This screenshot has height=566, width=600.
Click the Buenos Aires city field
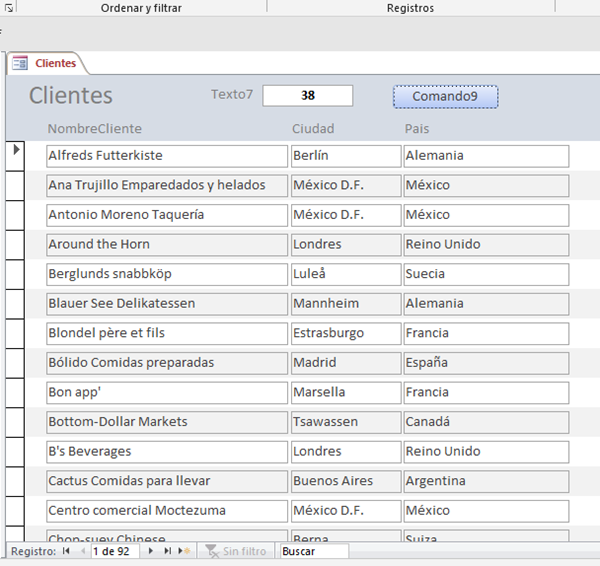tap(345, 481)
